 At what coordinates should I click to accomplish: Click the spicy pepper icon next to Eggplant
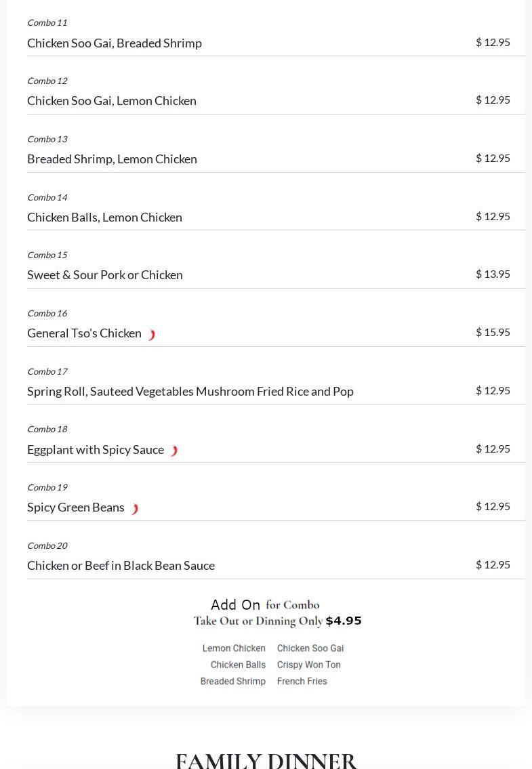click(174, 451)
